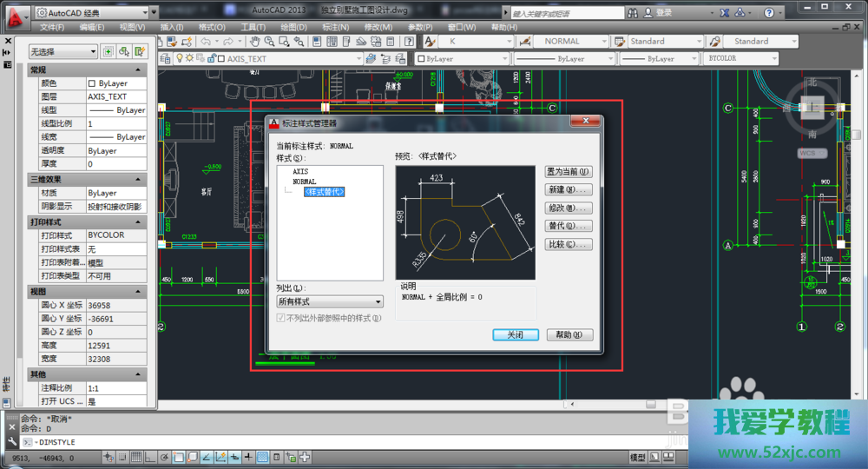The height and width of the screenshot is (469, 868).
Task: Click the wrench icon on command line
Action: pyautogui.click(x=12, y=442)
